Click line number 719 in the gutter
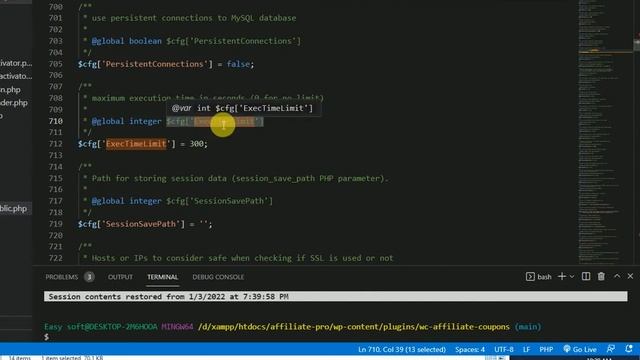Image resolution: width=640 pixels, height=360 pixels. click(56, 224)
